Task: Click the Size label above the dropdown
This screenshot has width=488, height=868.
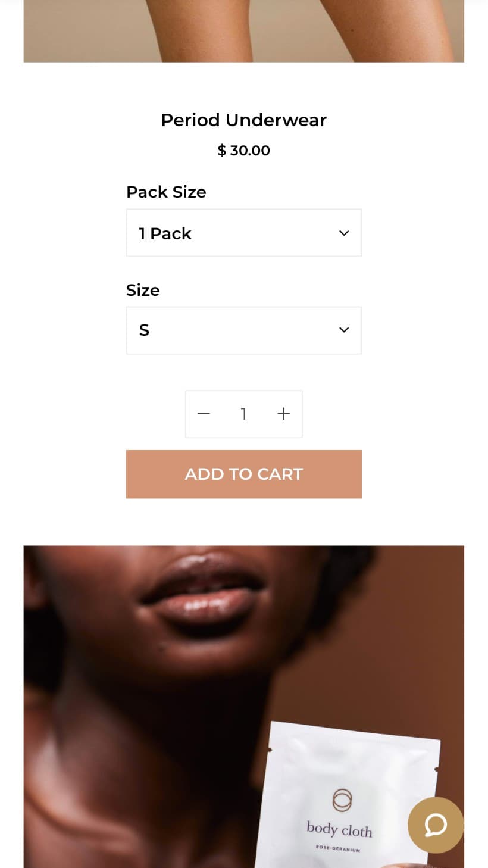Action: click(x=143, y=290)
